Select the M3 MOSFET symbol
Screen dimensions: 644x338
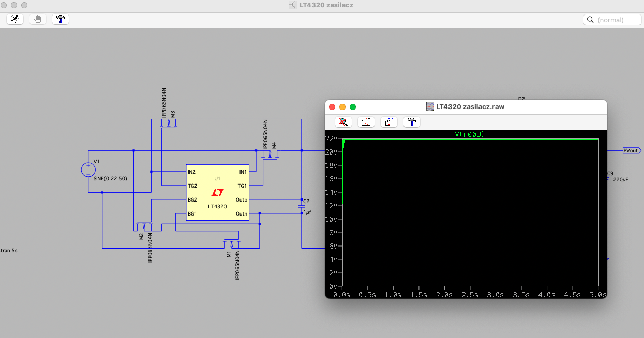[169, 124]
